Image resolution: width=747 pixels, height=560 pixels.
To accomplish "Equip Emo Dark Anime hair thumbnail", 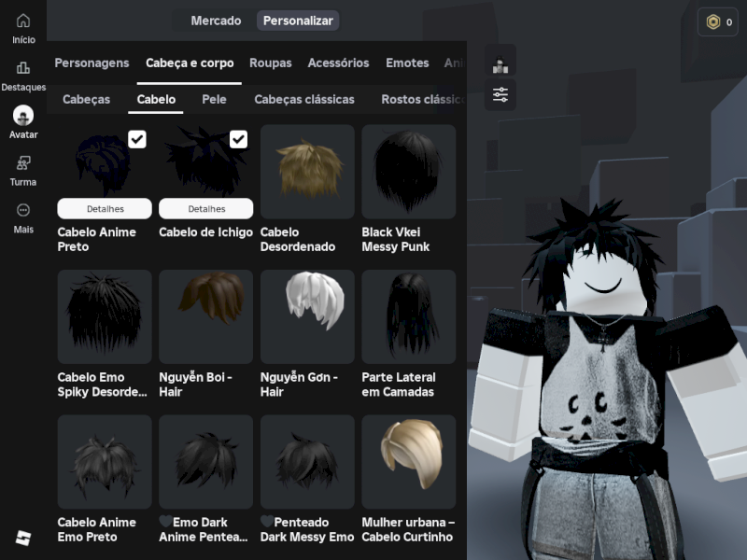I will (205, 462).
